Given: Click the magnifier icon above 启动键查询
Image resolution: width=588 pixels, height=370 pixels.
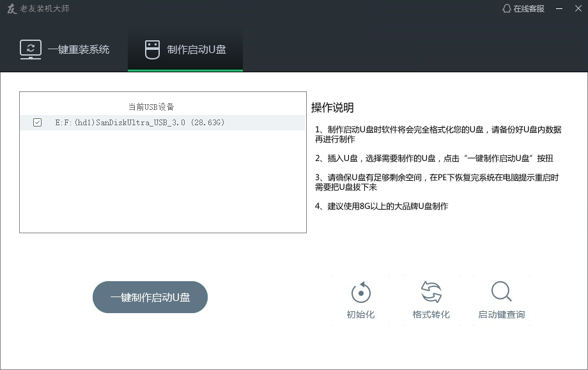Looking at the screenshot, I should pos(502,291).
